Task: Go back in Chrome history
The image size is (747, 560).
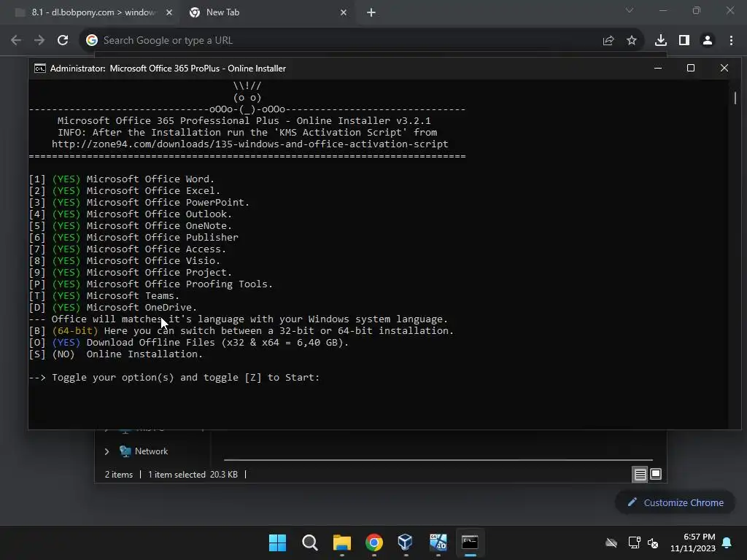Action: pos(16,41)
